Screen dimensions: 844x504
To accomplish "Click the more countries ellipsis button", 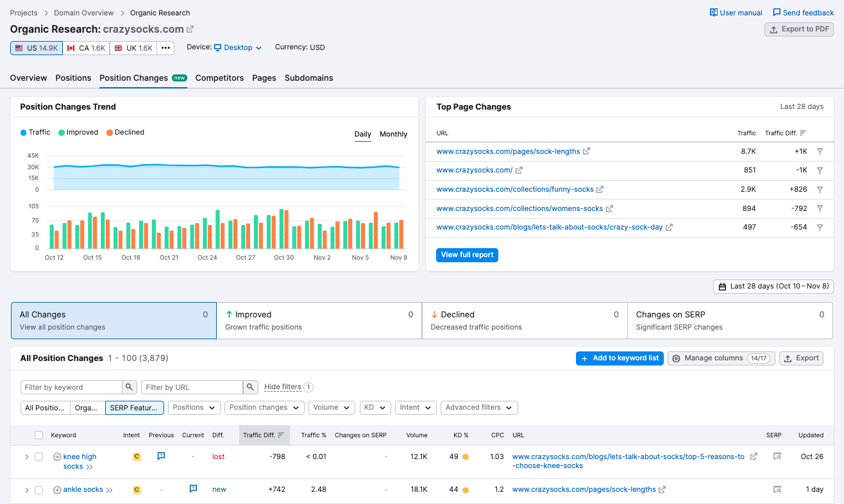I will pos(165,48).
